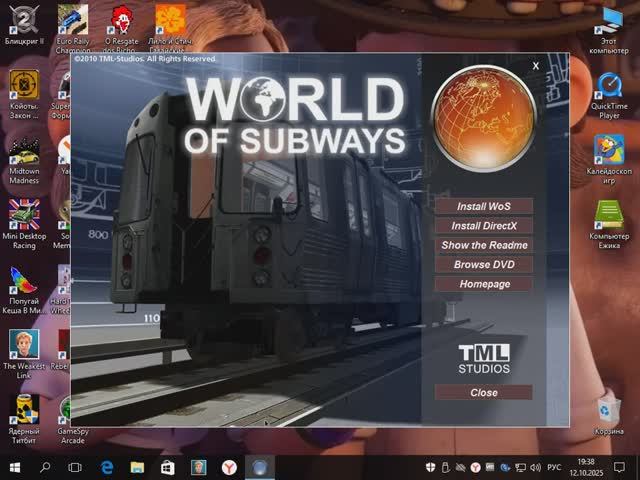Open Калейдоскоп игр desktop icon

click(x=609, y=160)
